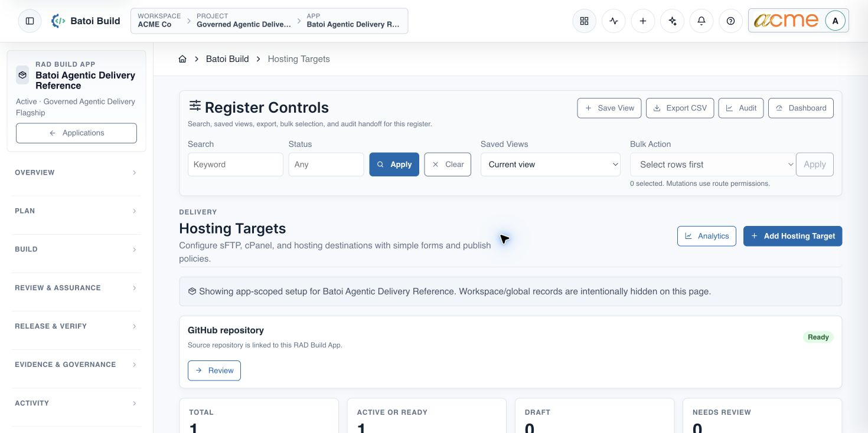Screen dimensions: 868x433
Task: Open the help question mark icon
Action: 730,21
